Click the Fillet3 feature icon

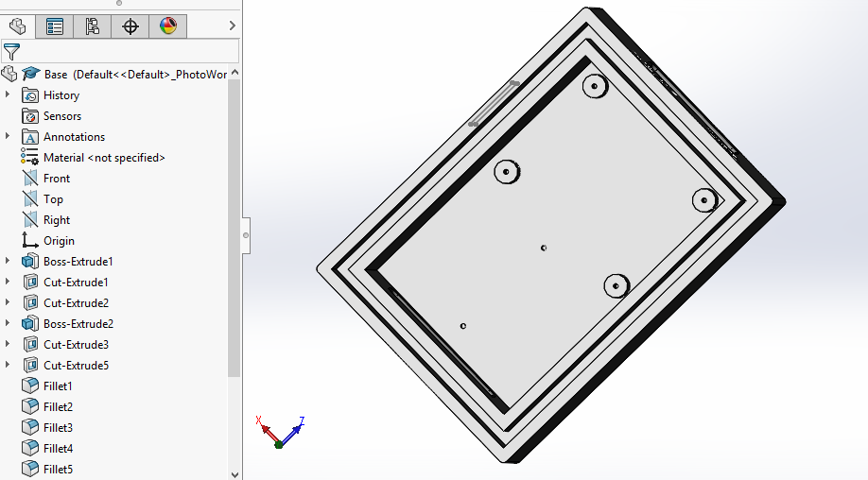pyautogui.click(x=30, y=427)
